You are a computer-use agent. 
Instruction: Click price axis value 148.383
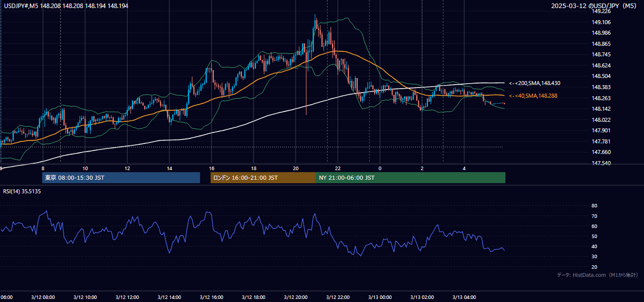coord(601,87)
